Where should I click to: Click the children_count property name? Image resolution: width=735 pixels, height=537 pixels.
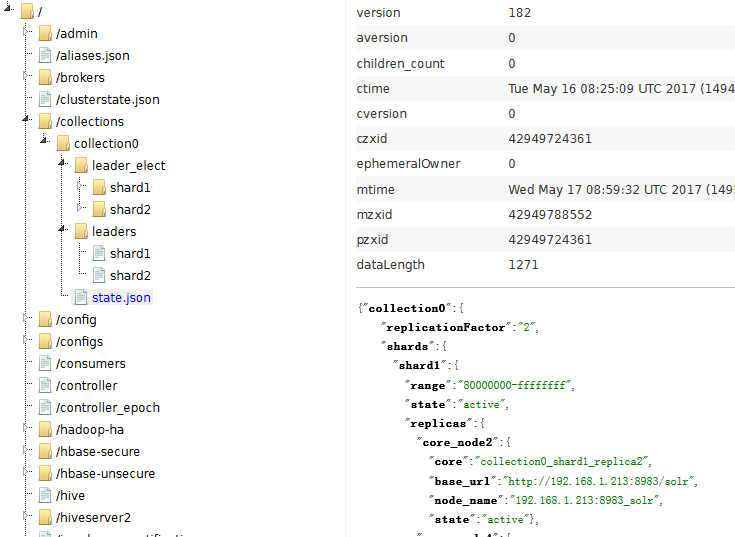click(x=400, y=63)
